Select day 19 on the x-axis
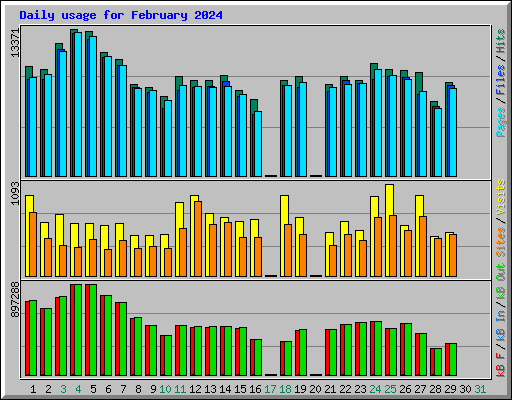 coord(300,389)
